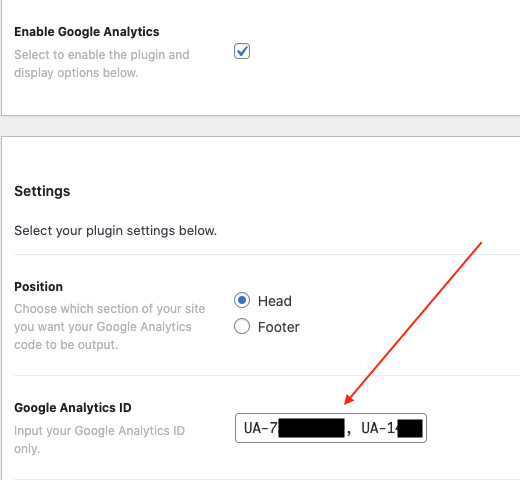
Task: Click 'Input your Google Analytics ID only' hint
Action: (x=99, y=440)
